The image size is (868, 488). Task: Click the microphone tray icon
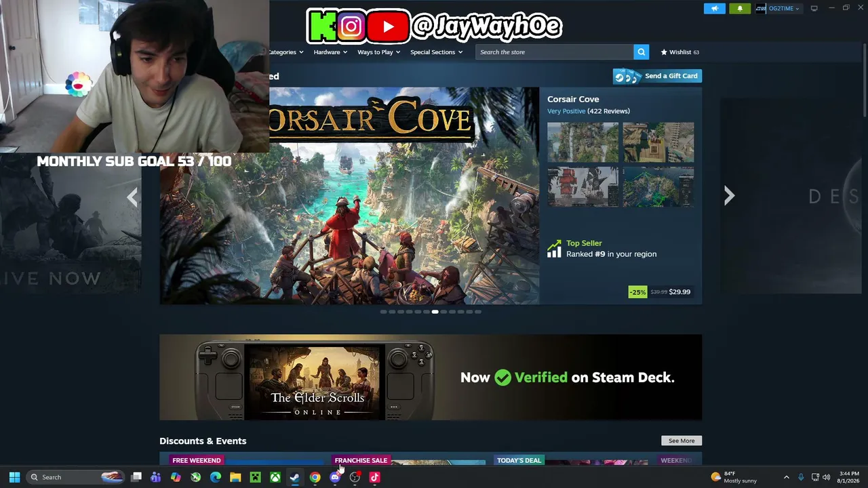point(801,477)
